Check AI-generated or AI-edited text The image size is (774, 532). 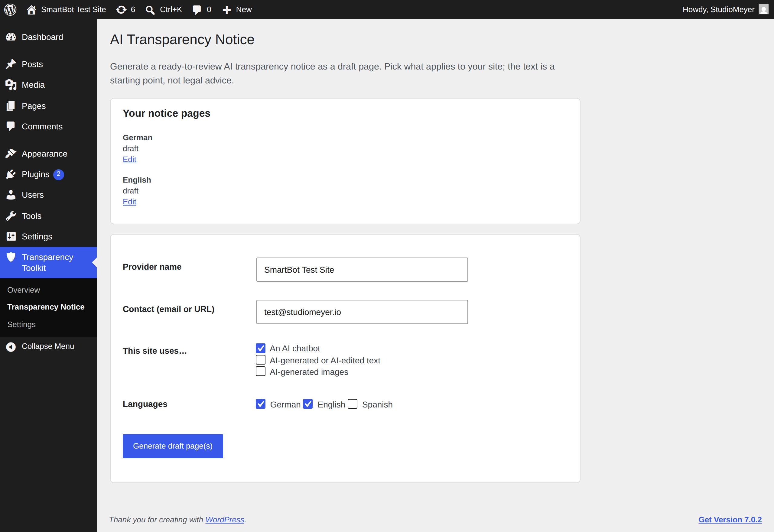pos(261,360)
